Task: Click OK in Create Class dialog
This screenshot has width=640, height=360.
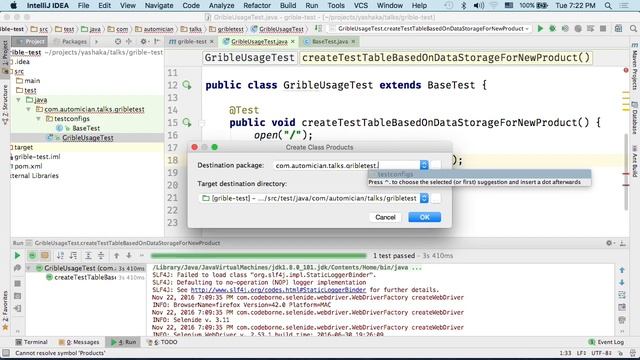Action: pos(424,217)
